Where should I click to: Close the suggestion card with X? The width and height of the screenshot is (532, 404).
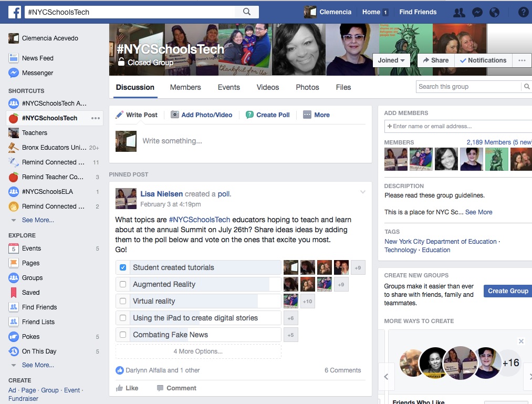coord(521,341)
